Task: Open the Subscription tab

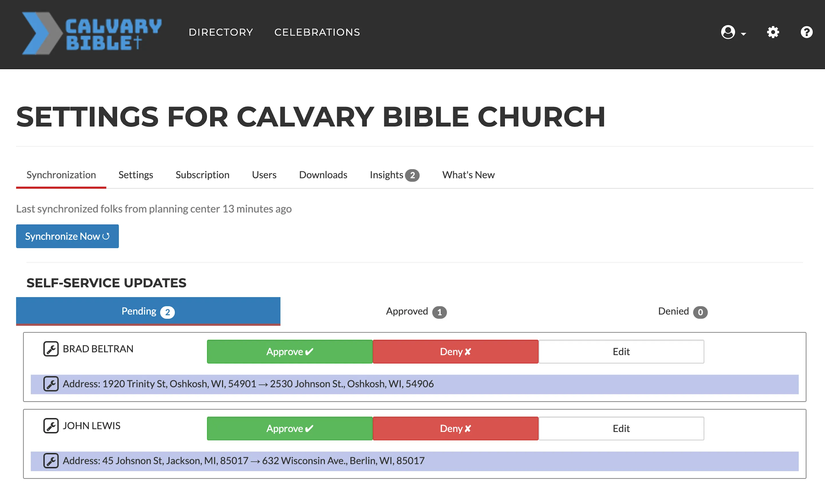Action: tap(202, 175)
